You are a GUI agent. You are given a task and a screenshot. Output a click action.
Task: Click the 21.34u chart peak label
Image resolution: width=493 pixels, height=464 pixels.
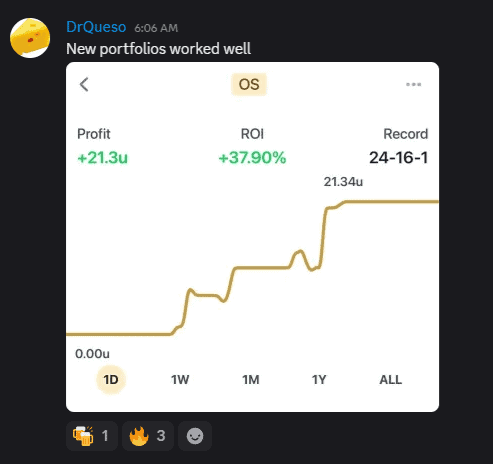click(343, 182)
